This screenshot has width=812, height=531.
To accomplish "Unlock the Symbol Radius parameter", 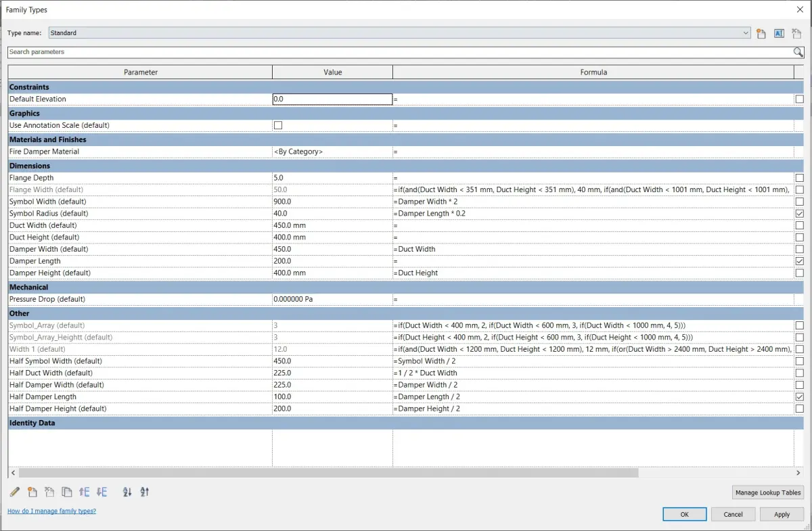I will pos(800,214).
